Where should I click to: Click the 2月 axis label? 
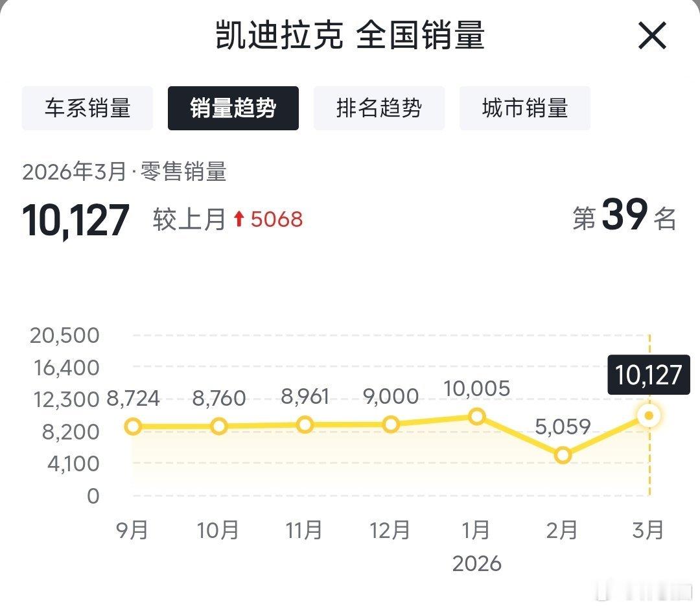click(x=562, y=530)
